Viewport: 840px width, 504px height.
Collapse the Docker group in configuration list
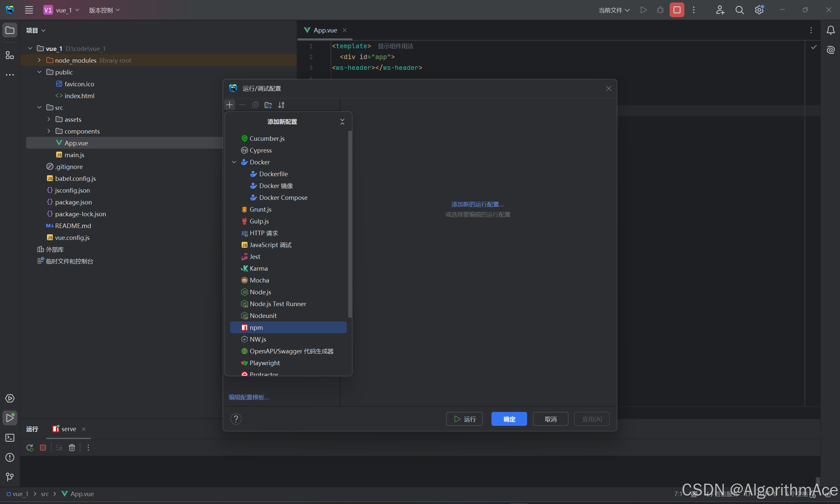[234, 162]
